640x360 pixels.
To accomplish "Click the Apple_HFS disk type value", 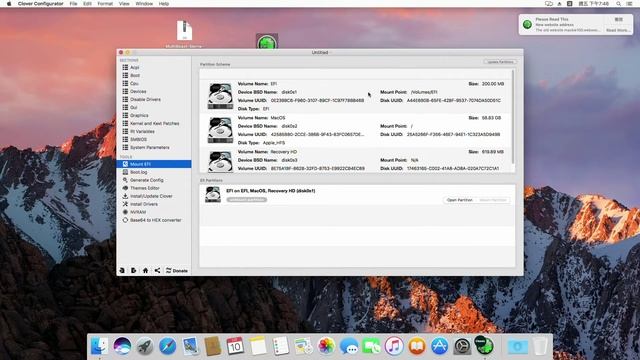I will tap(274, 143).
